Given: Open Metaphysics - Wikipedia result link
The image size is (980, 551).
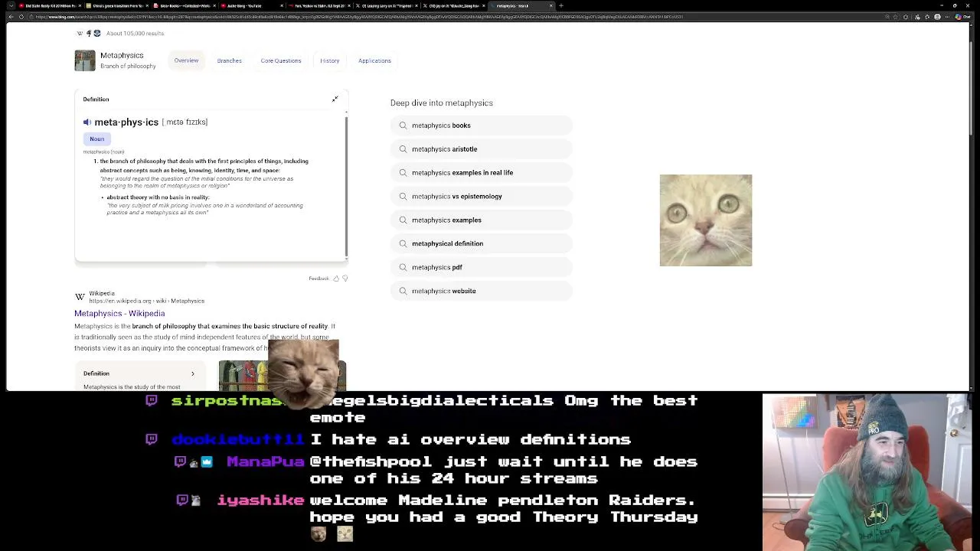Looking at the screenshot, I should [119, 314].
